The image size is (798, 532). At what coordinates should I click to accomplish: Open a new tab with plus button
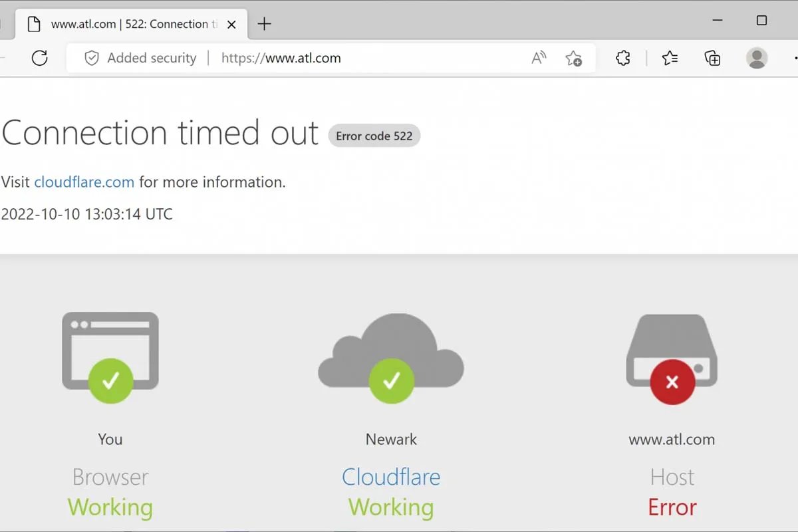pos(265,25)
